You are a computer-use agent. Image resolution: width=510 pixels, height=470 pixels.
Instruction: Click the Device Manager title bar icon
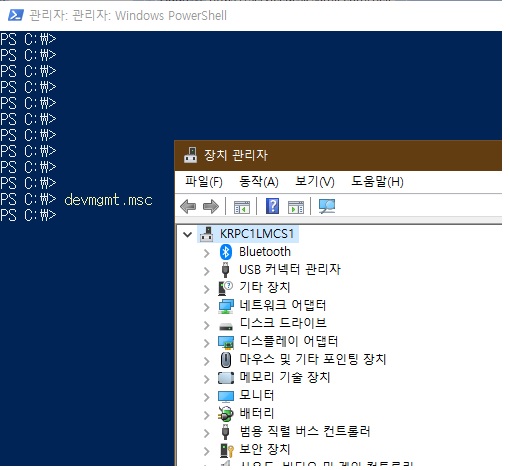coord(190,155)
